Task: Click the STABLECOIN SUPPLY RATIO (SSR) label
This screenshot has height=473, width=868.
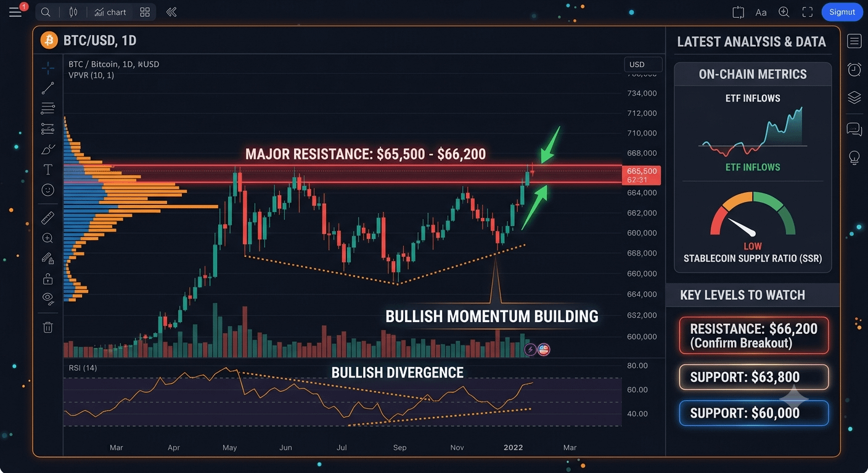Action: [753, 259]
